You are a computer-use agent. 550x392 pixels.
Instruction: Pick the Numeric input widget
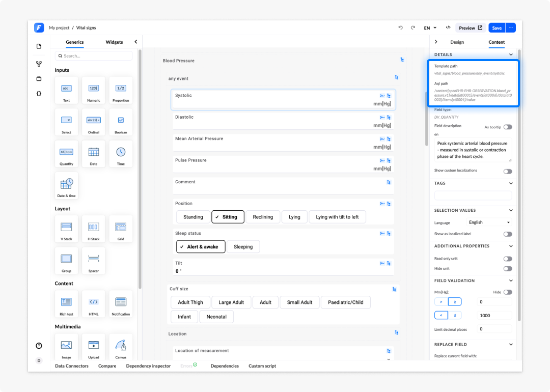point(94,91)
